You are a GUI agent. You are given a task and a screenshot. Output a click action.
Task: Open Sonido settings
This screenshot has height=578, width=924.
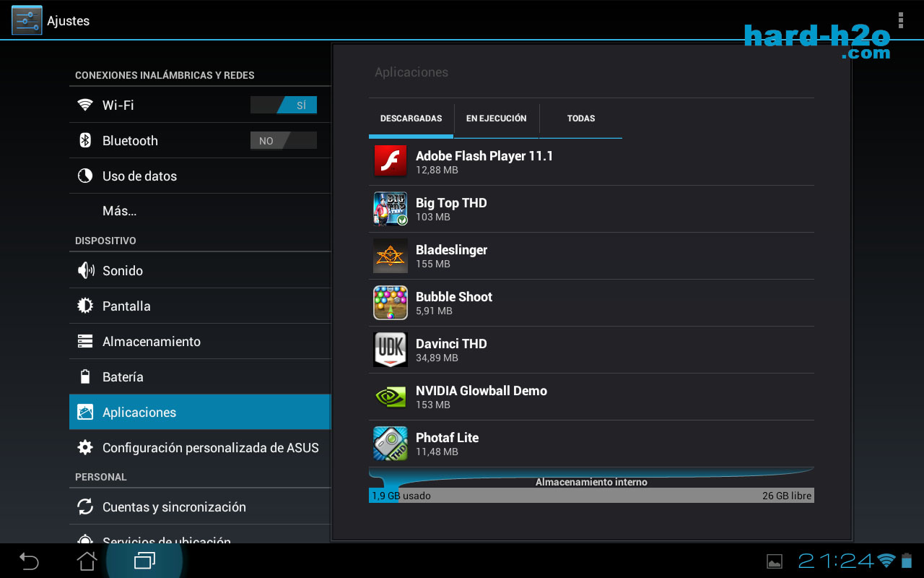(200, 270)
